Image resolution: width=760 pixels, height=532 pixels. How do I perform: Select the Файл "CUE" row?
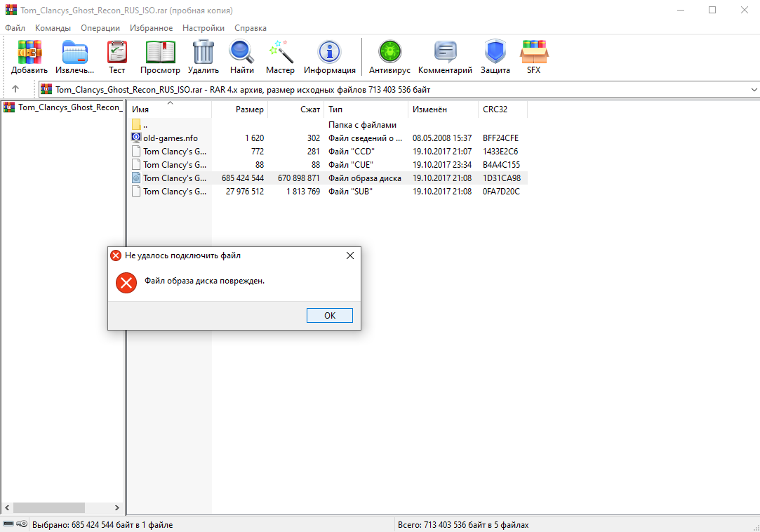pyautogui.click(x=328, y=165)
